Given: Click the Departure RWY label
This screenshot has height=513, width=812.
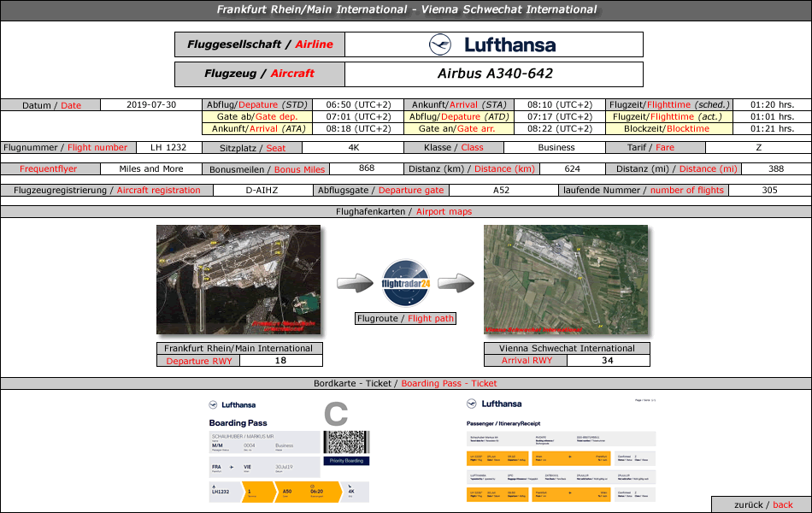Looking at the screenshot, I should click(199, 361).
